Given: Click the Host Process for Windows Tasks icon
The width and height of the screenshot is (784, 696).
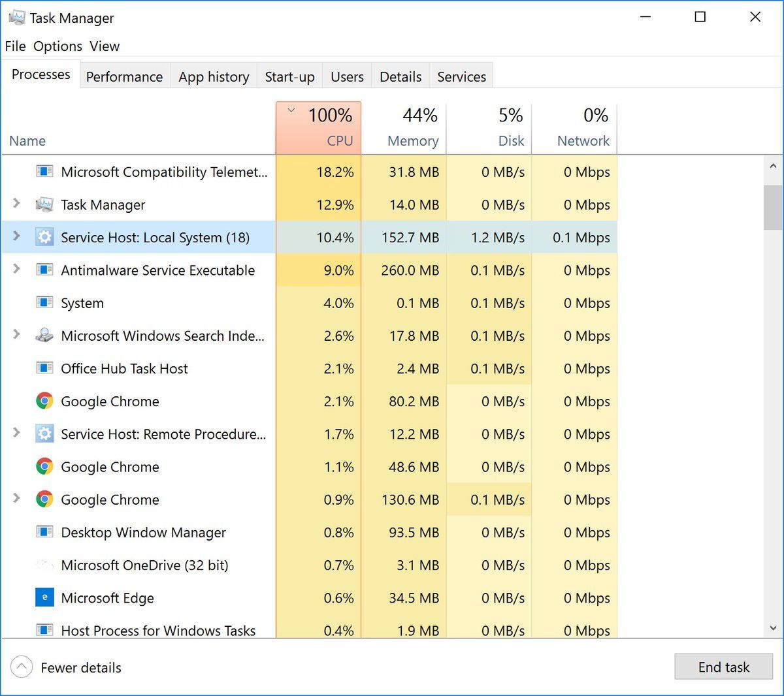Looking at the screenshot, I should point(44,630).
